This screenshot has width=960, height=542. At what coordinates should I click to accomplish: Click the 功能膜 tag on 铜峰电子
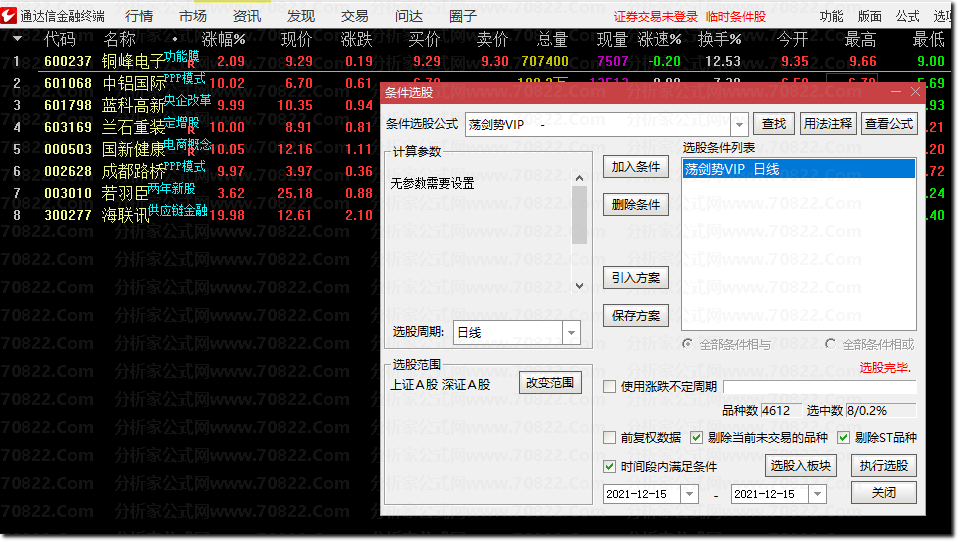(181, 56)
